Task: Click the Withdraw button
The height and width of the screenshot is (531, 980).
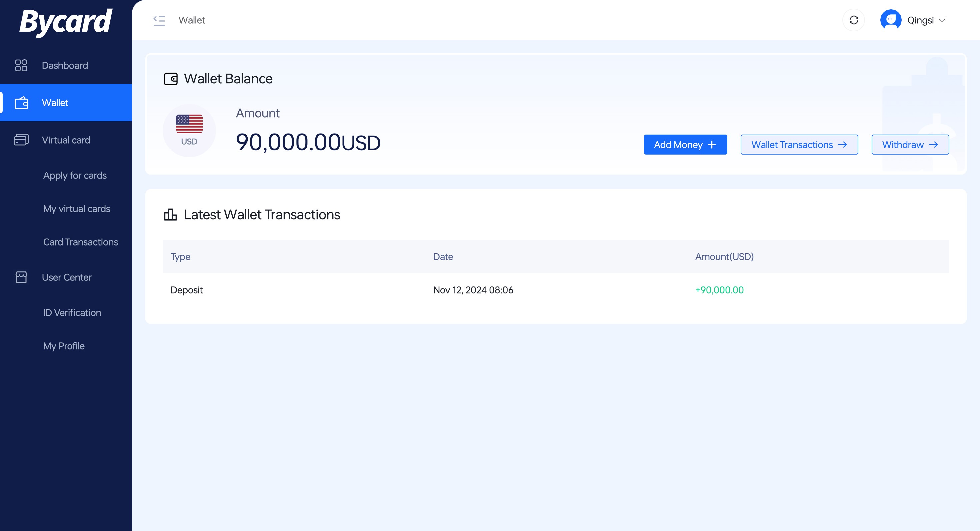Action: pos(910,145)
